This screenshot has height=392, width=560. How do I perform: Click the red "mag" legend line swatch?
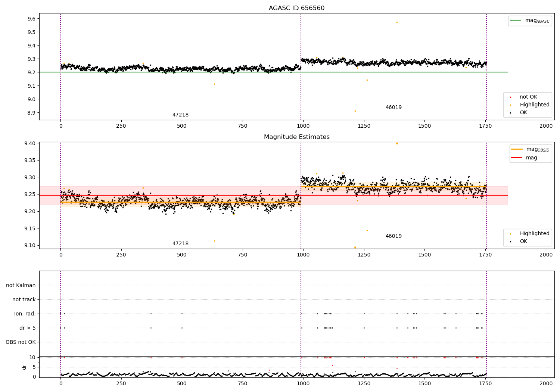click(x=517, y=158)
